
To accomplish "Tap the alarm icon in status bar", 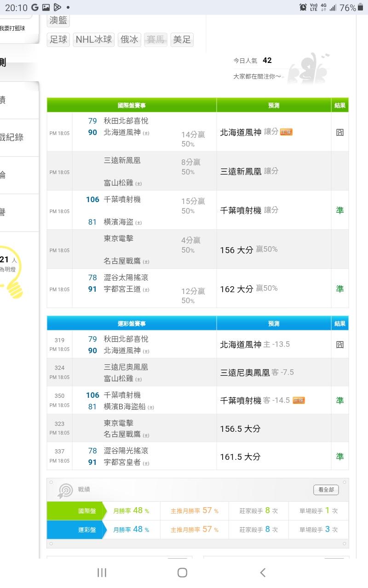I will [303, 7].
